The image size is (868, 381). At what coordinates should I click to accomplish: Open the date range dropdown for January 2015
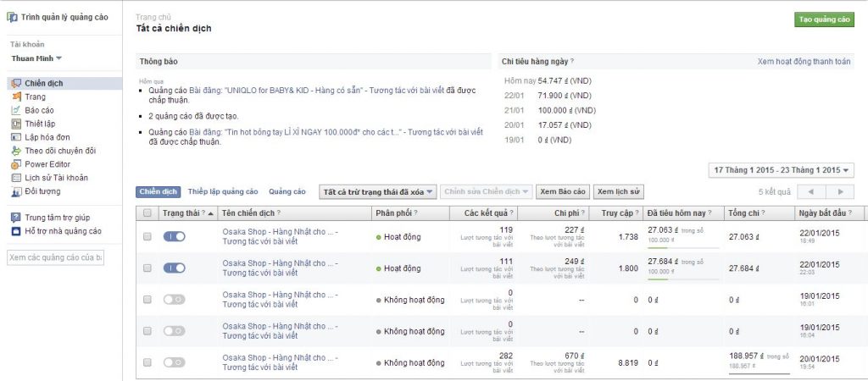point(781,170)
